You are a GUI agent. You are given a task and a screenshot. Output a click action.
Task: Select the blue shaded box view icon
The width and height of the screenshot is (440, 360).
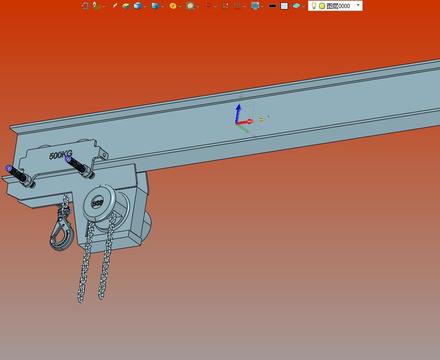(155, 6)
